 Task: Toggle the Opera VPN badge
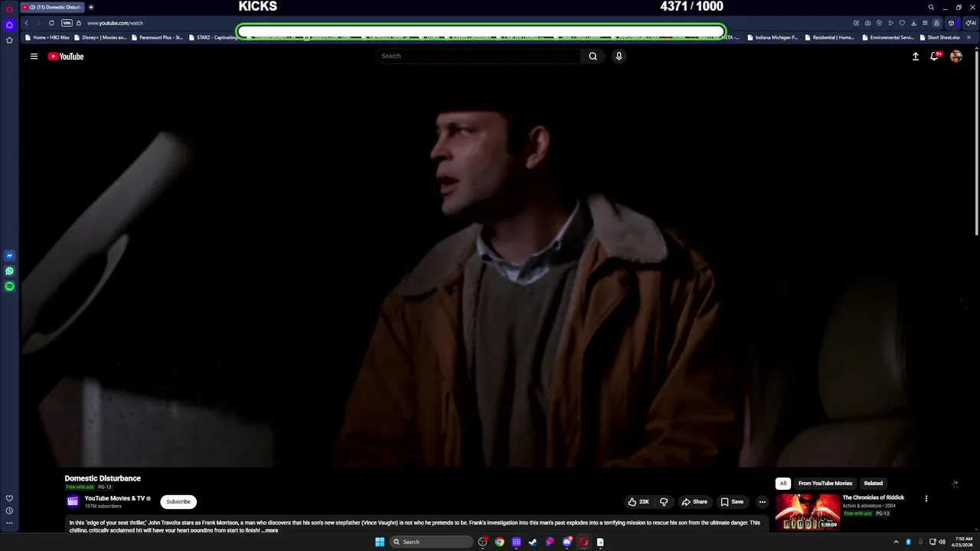67,23
